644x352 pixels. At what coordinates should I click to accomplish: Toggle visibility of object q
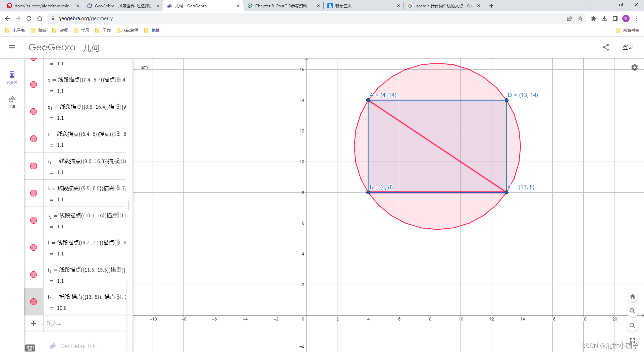(x=34, y=84)
